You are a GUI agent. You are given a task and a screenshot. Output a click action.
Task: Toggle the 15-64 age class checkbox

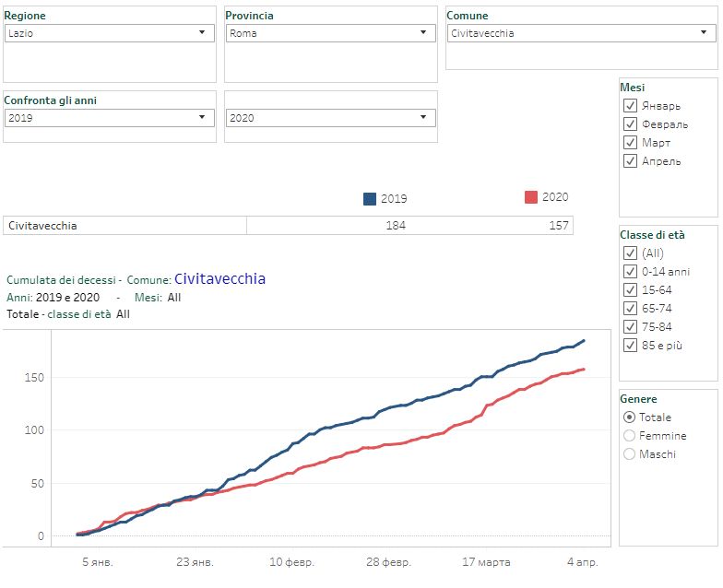click(x=631, y=290)
